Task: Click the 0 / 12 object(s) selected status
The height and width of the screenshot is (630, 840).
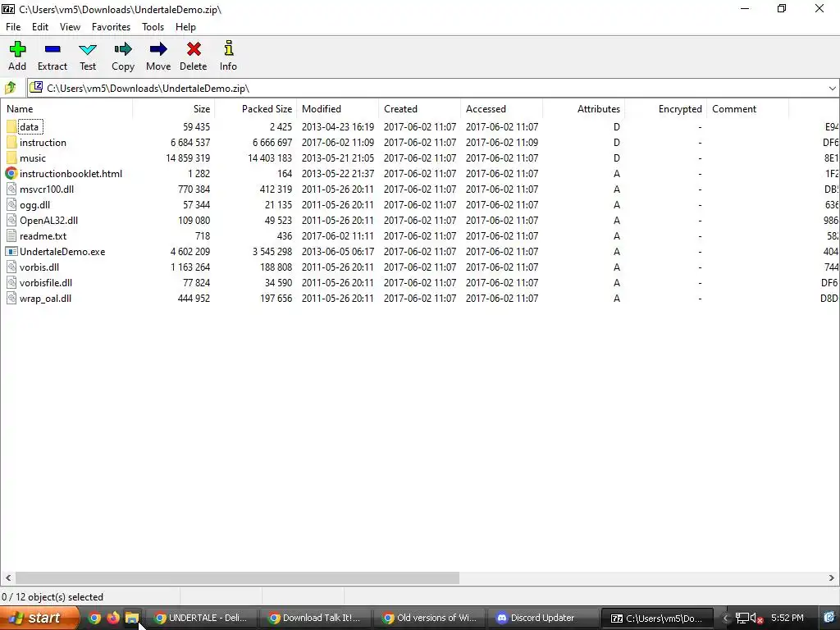Action: pyautogui.click(x=52, y=597)
